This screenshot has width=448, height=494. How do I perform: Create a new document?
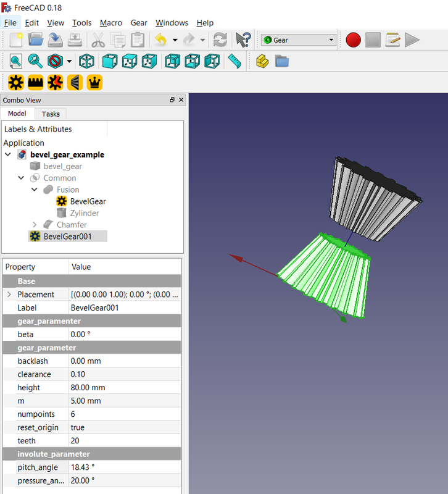(x=16, y=40)
